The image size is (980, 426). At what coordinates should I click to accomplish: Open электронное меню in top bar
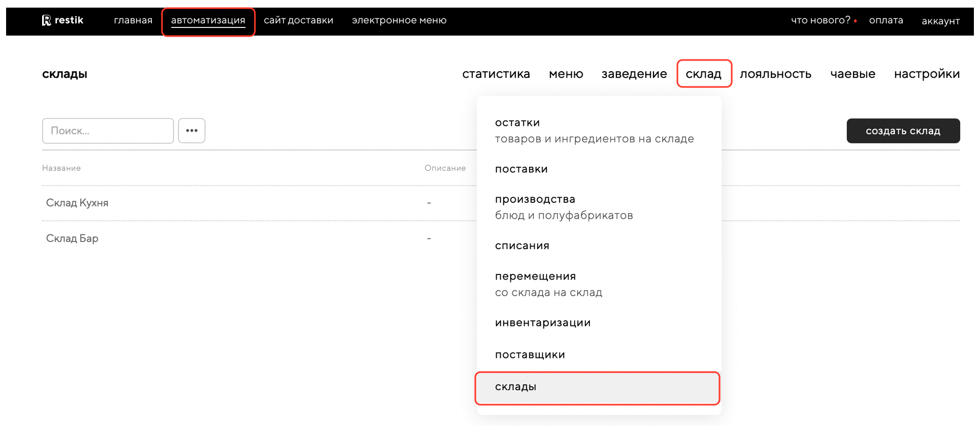pos(399,20)
